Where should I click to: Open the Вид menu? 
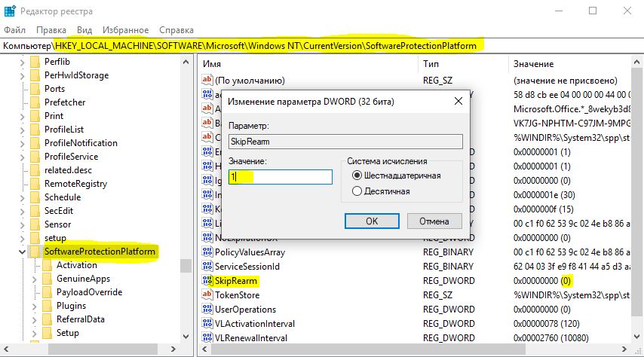coord(84,30)
